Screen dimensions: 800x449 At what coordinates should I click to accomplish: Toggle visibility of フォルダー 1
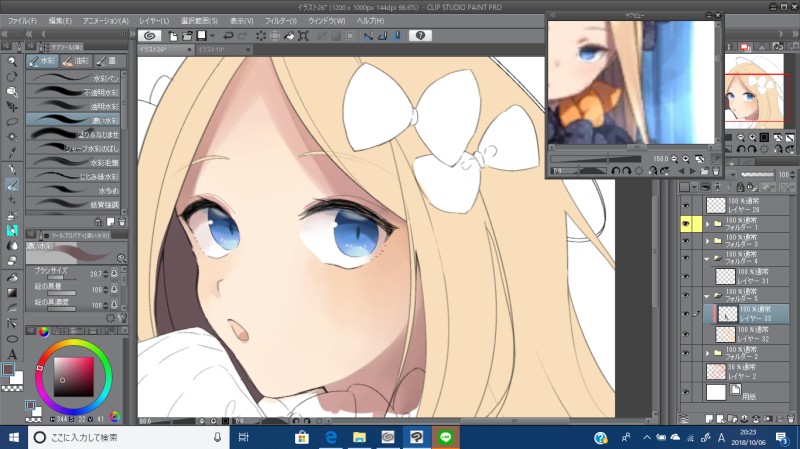(x=686, y=223)
